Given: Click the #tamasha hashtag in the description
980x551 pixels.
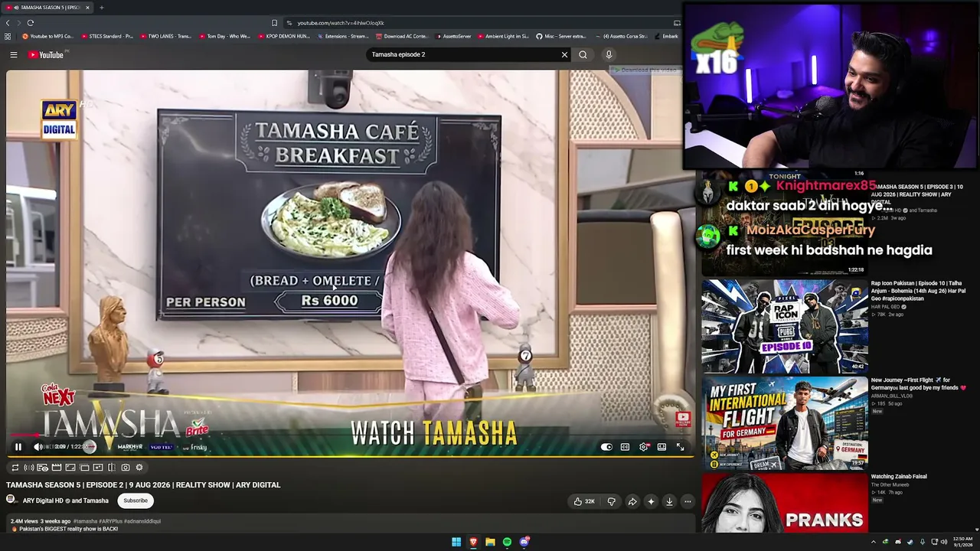Looking at the screenshot, I should point(85,521).
